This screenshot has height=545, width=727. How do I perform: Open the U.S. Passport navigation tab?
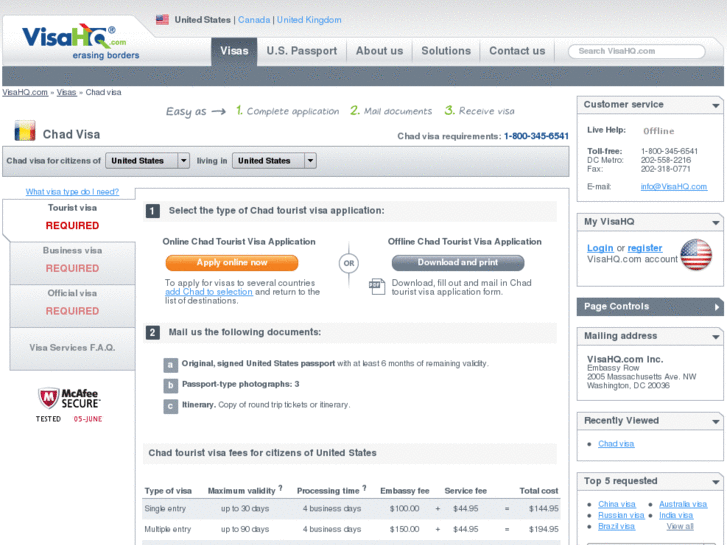point(301,51)
